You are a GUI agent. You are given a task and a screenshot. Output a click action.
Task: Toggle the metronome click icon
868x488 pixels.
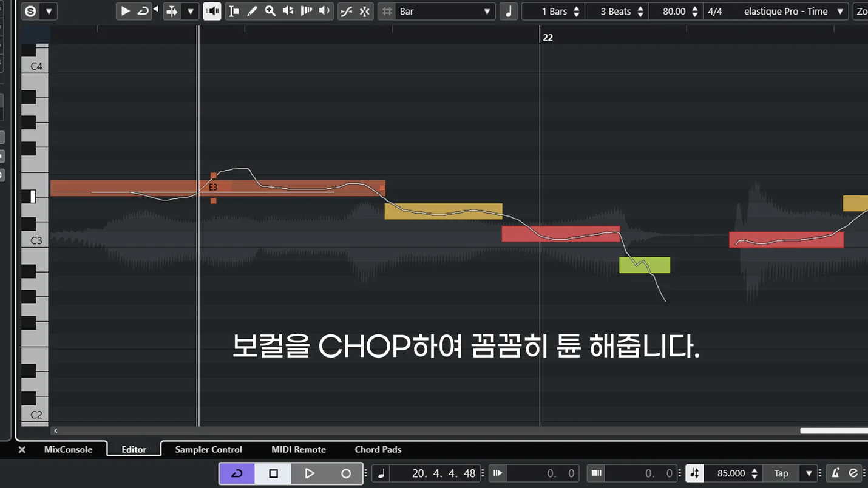pyautogui.click(x=836, y=473)
